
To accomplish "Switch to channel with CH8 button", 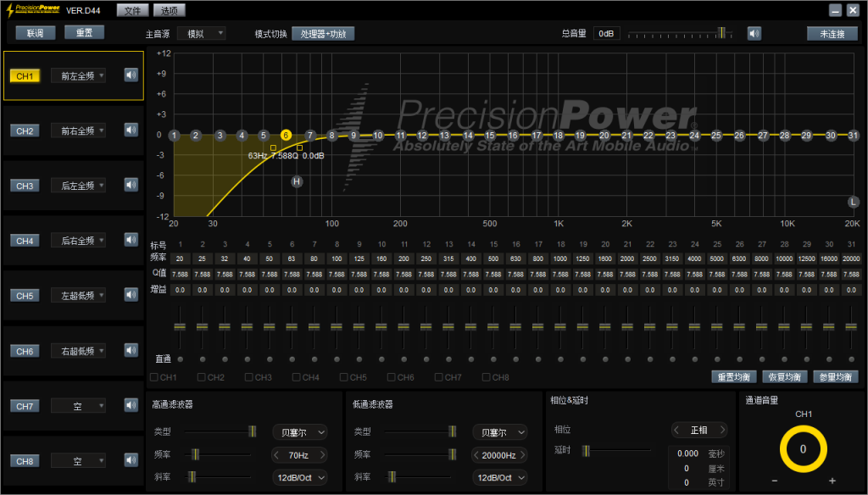I will (25, 461).
